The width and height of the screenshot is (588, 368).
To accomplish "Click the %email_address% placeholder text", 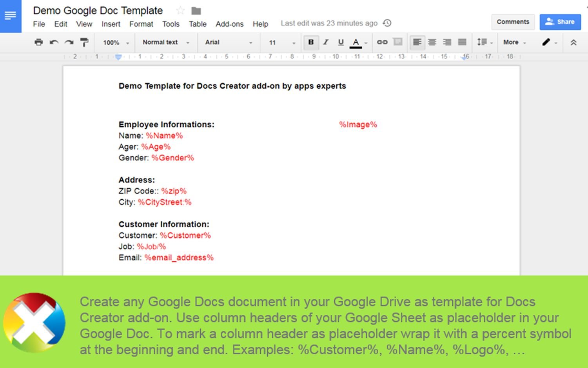I will click(x=179, y=258).
